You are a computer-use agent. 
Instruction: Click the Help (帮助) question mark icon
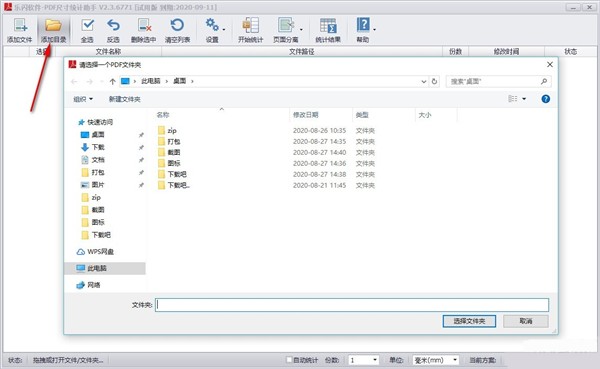(363, 25)
